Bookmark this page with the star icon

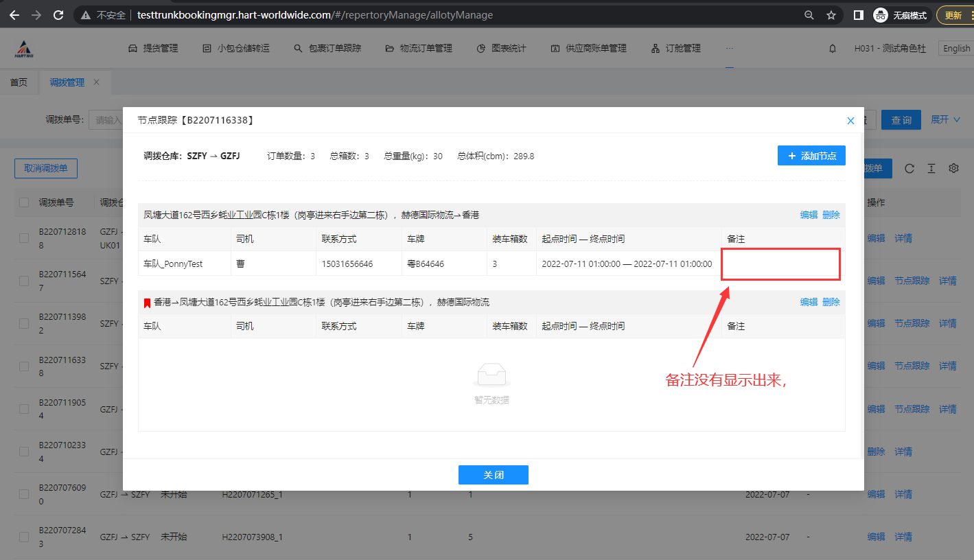point(831,15)
